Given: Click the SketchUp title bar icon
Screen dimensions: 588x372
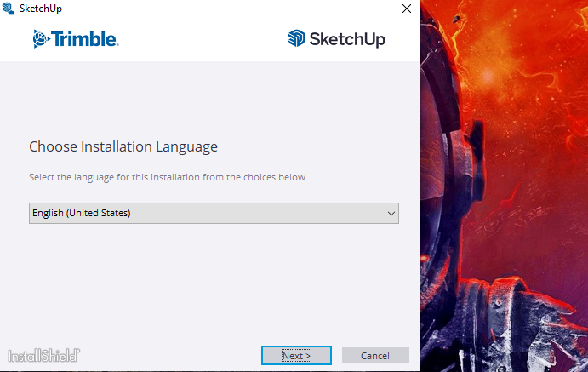Looking at the screenshot, I should click(x=9, y=9).
